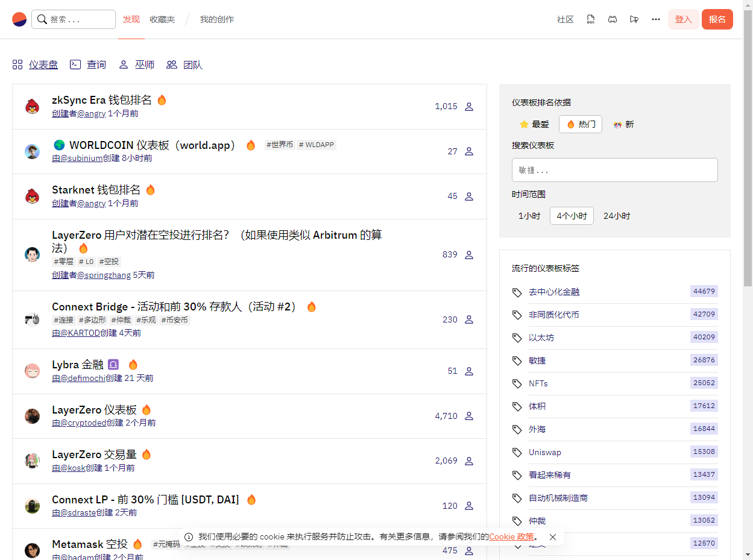Click the 搜索仪表板 search input field
753x560 pixels.
614,170
